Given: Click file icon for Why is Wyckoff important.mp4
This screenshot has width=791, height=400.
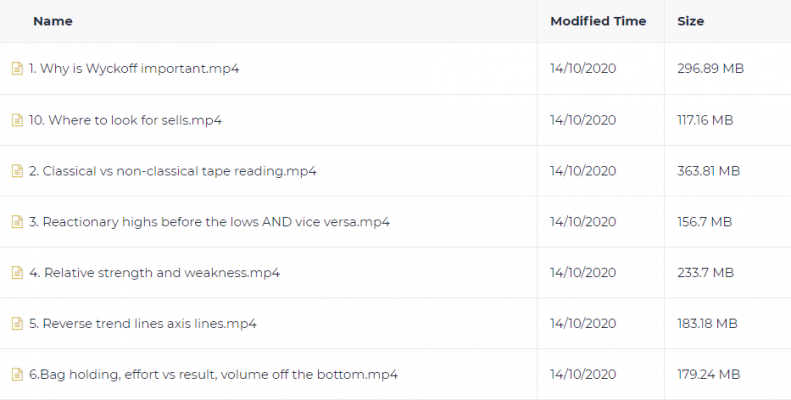Looking at the screenshot, I should point(17,69).
